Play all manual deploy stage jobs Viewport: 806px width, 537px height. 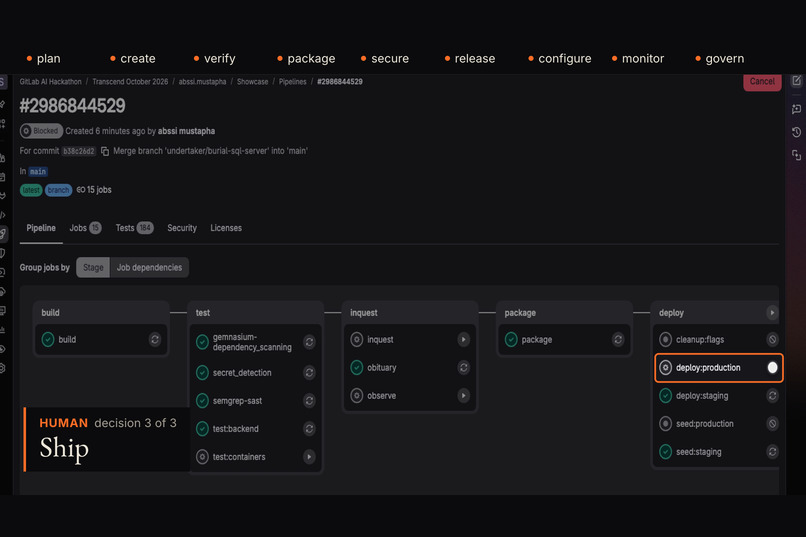point(772,312)
